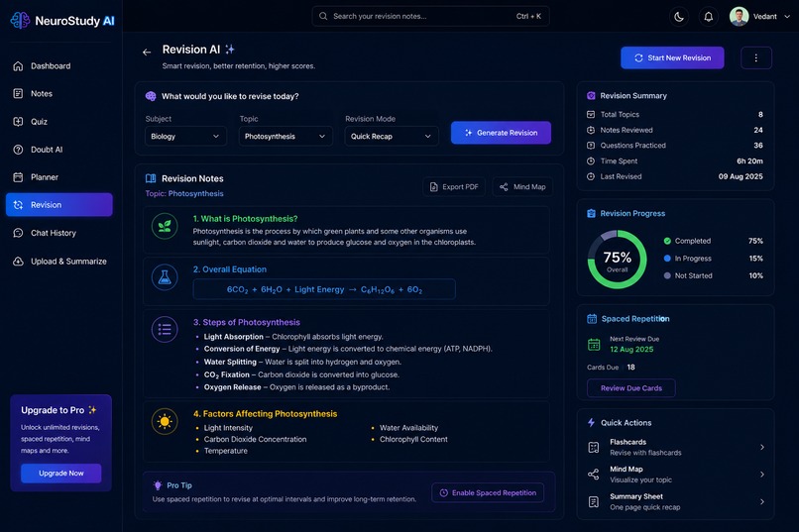The width and height of the screenshot is (799, 532).
Task: Select the Revision sidebar item
Action: point(59,205)
